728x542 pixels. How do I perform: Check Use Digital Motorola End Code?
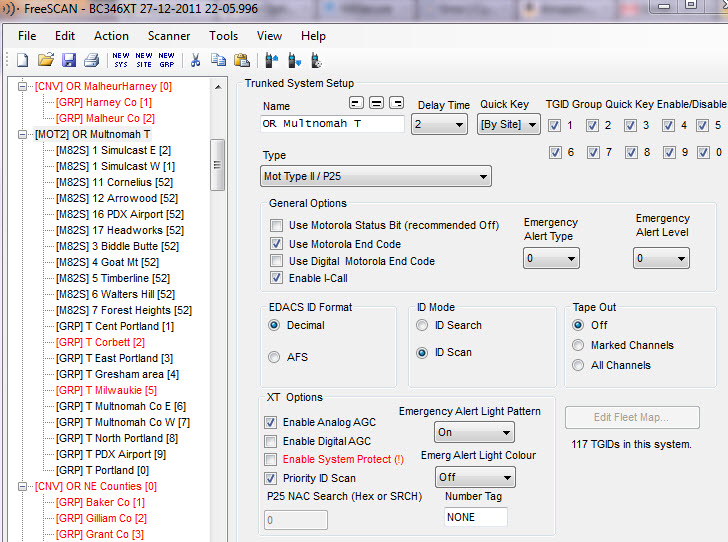point(276,261)
